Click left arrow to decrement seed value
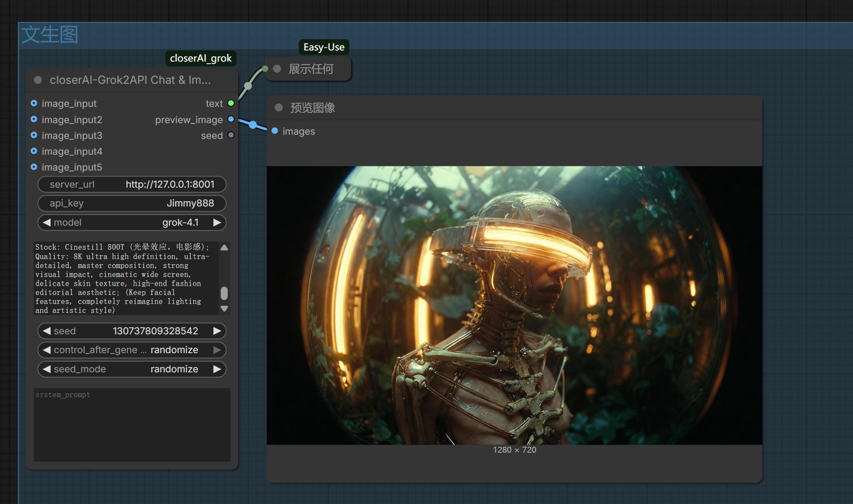Screen dimensions: 853x504 click(47, 331)
